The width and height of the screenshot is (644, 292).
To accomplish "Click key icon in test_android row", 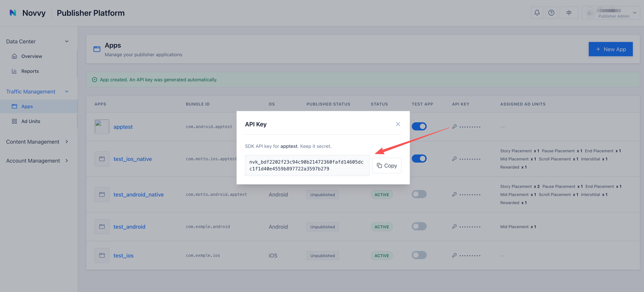I will point(454,226).
